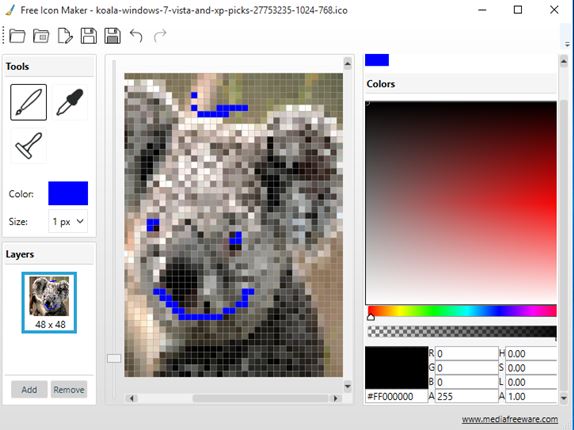Click the Redo arrow icon
The image size is (574, 430).
click(160, 36)
